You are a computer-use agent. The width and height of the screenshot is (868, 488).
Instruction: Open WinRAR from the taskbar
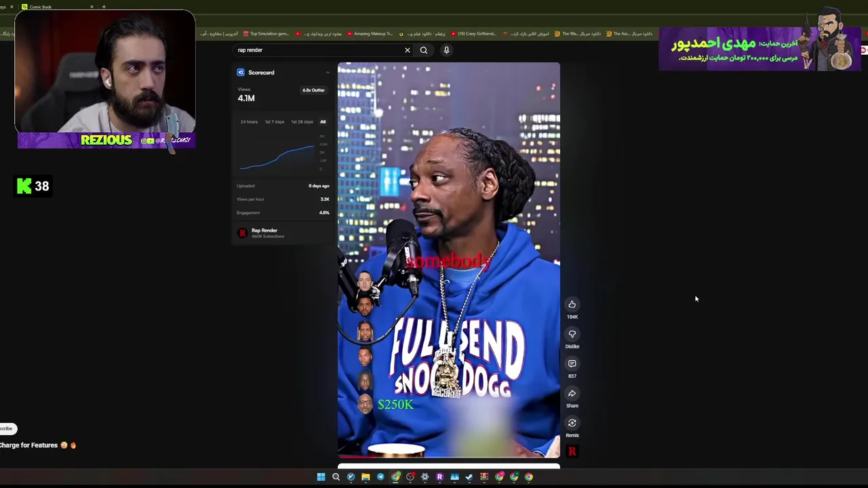[484, 477]
